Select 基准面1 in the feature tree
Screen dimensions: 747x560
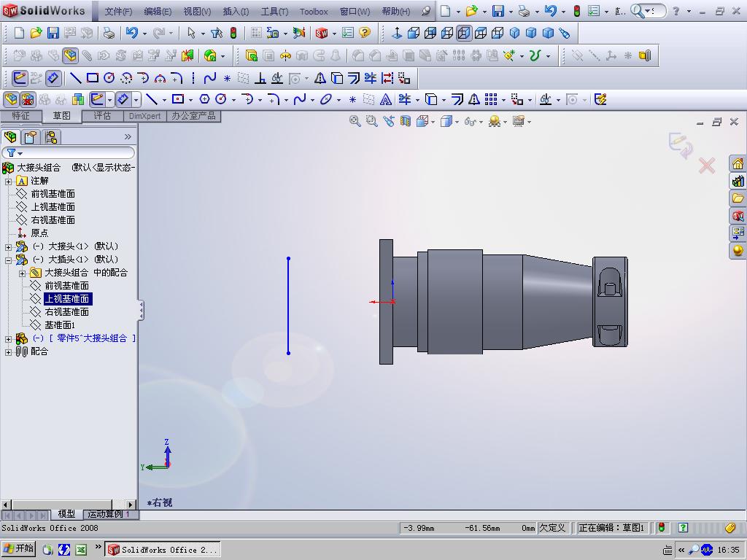pyautogui.click(x=60, y=325)
